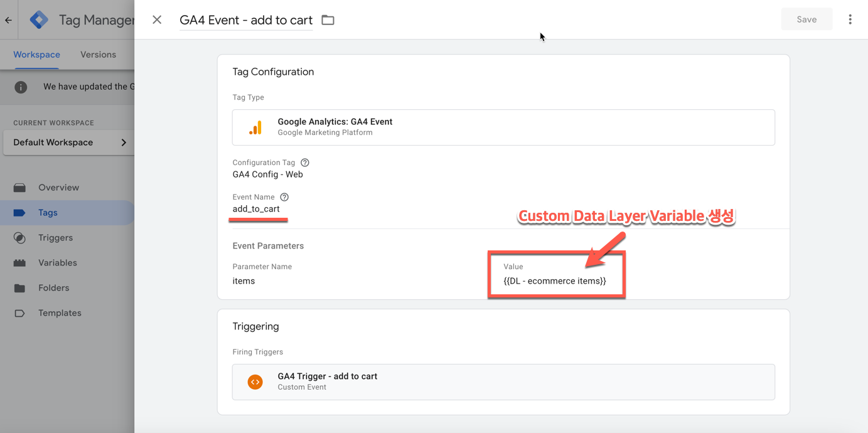The image size is (868, 433).
Task: Click the back arrow beside Tag Manager
Action: coord(8,20)
